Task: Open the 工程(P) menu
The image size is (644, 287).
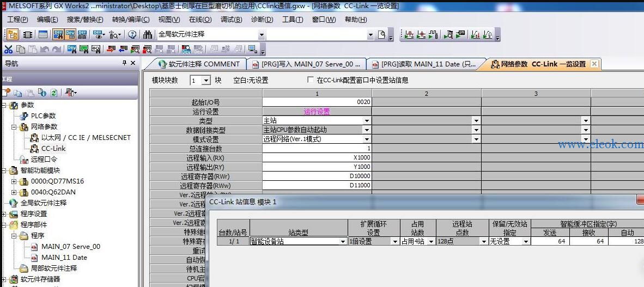Action: 17,19
